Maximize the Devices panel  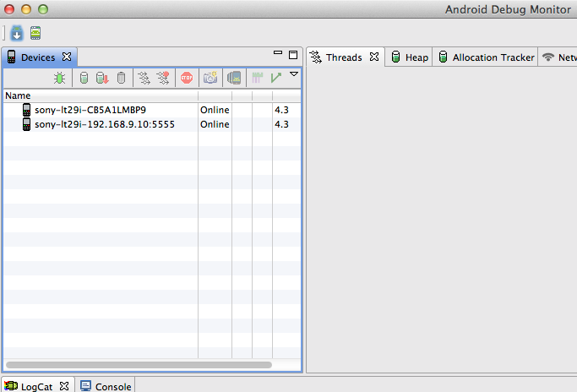tap(293, 55)
